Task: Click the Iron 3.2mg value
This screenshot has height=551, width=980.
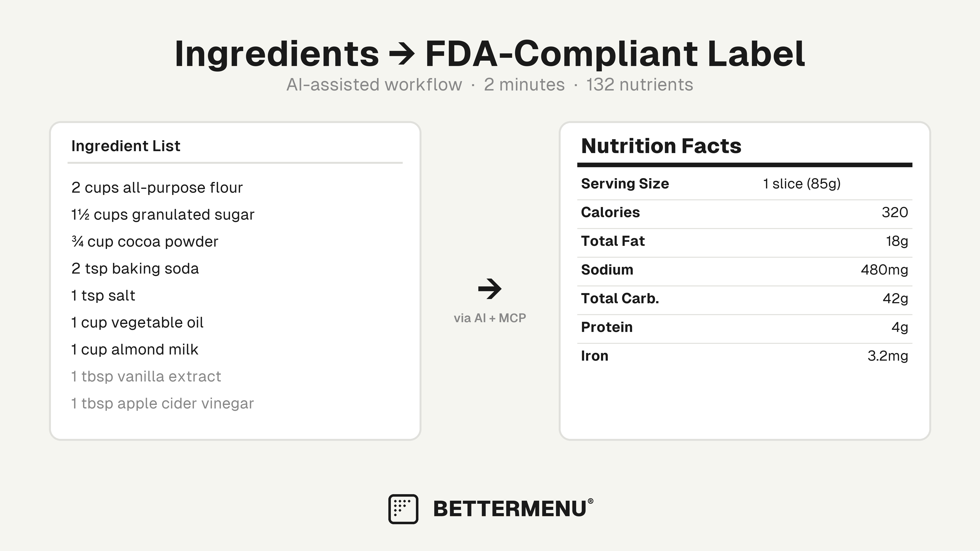Action: (x=888, y=356)
